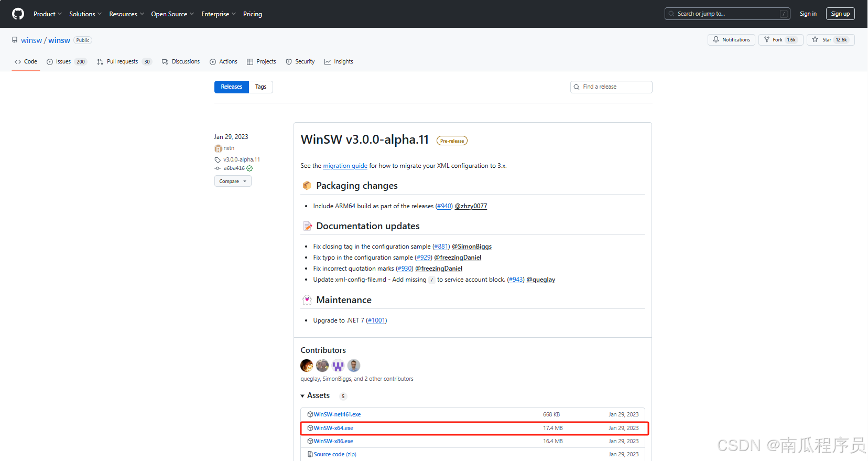868x461 pixels.
Task: Collapse the Assets section
Action: click(x=315, y=395)
